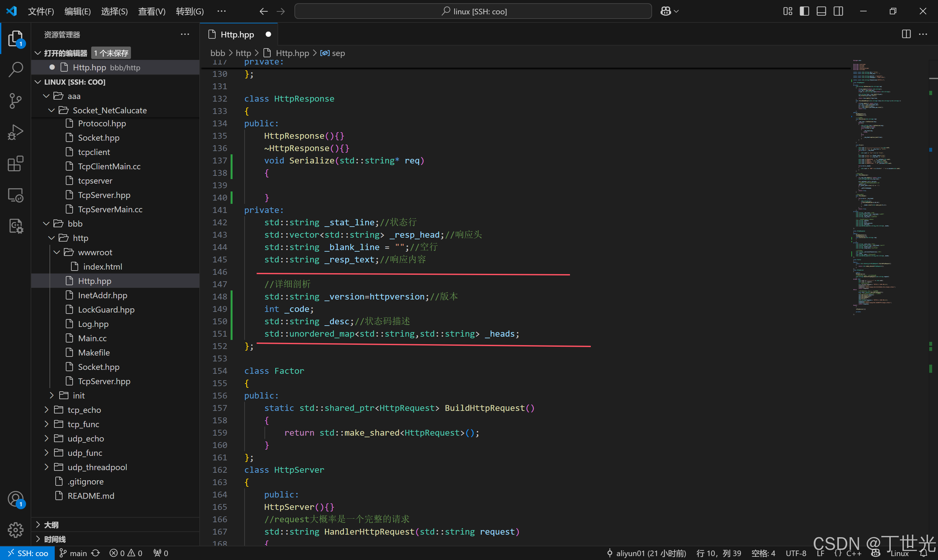Toggle the bottom panel visibility
This screenshot has height=560, width=938.
pos(821,11)
